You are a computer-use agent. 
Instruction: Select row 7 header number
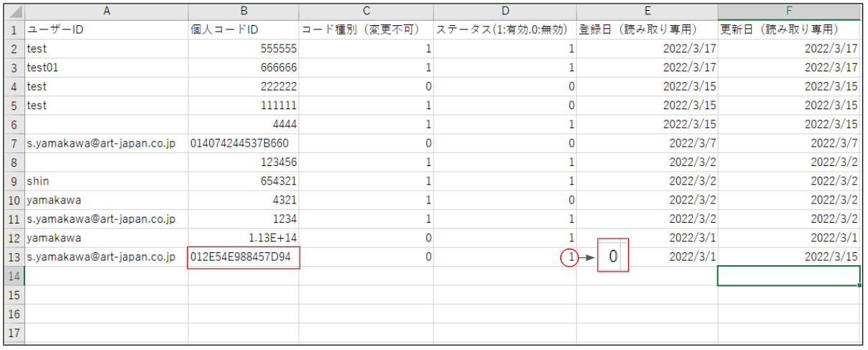14,143
